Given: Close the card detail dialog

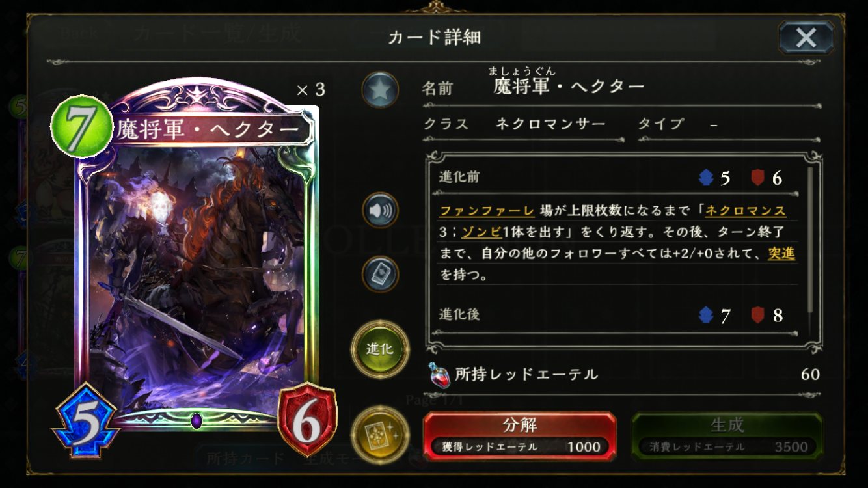Looking at the screenshot, I should coord(806,38).
